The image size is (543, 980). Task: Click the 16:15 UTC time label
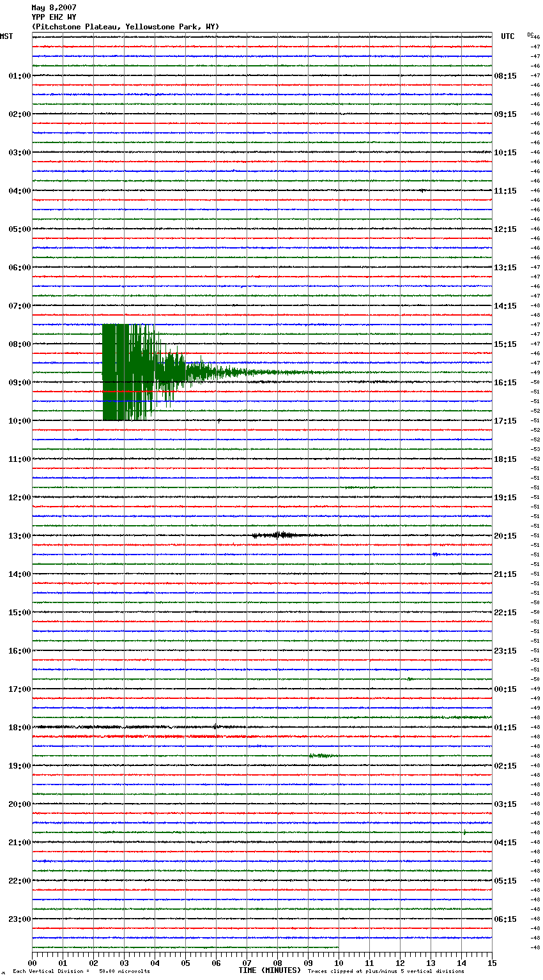505,383
